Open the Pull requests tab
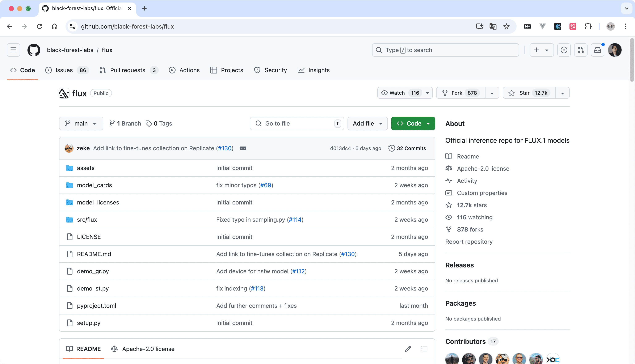 pyautogui.click(x=129, y=70)
